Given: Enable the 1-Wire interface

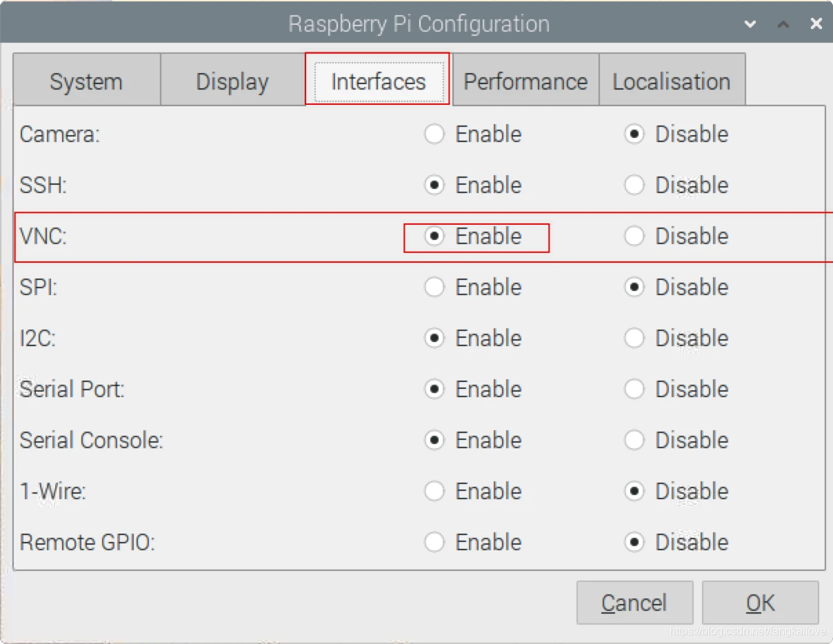Looking at the screenshot, I should click(x=473, y=491).
